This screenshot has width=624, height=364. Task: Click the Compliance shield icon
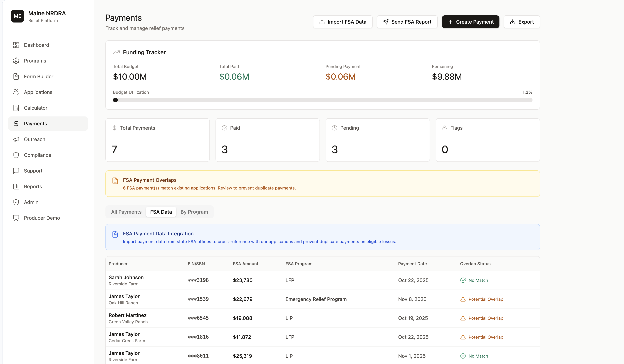click(x=16, y=155)
